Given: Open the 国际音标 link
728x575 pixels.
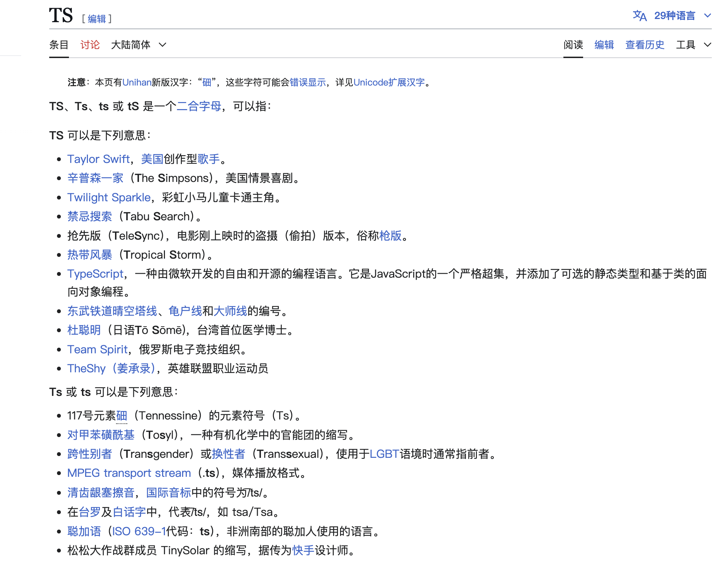Looking at the screenshot, I should (x=168, y=493).
